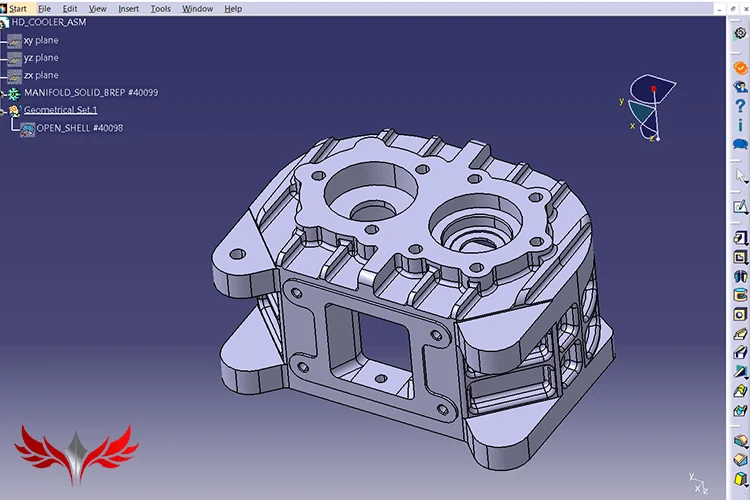
Task: Click the Geometrical Set.1 icon
Action: point(14,111)
